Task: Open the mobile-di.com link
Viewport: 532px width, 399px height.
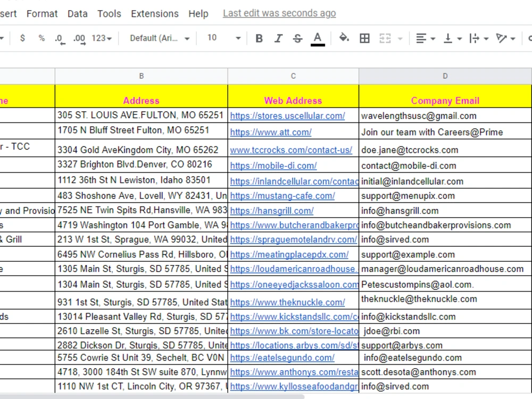Action: pos(273,165)
